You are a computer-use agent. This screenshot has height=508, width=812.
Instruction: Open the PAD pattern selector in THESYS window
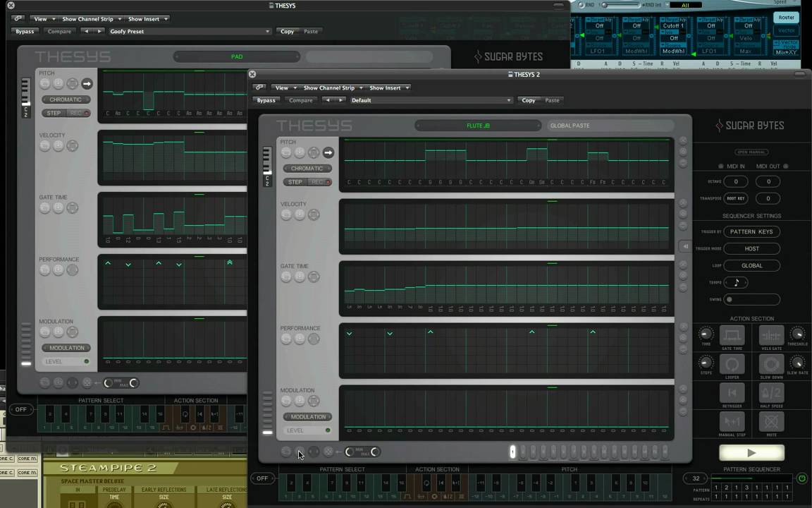click(237, 56)
